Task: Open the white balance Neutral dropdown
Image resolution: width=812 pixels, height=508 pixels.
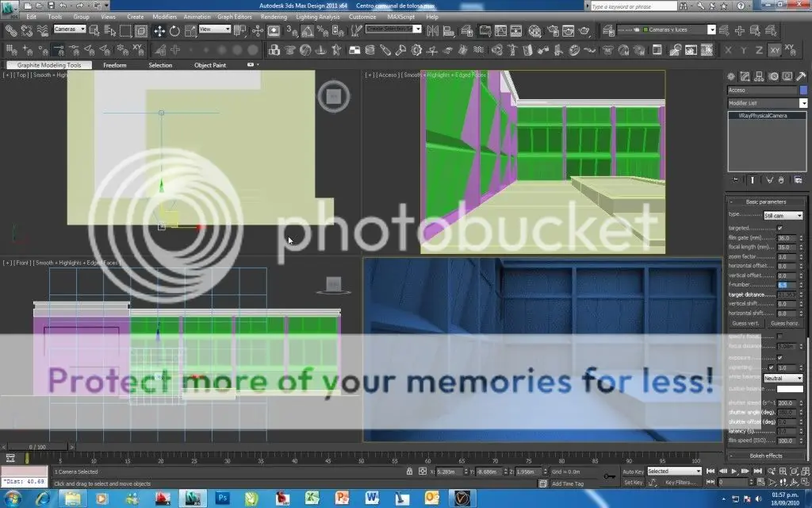Action: click(783, 379)
